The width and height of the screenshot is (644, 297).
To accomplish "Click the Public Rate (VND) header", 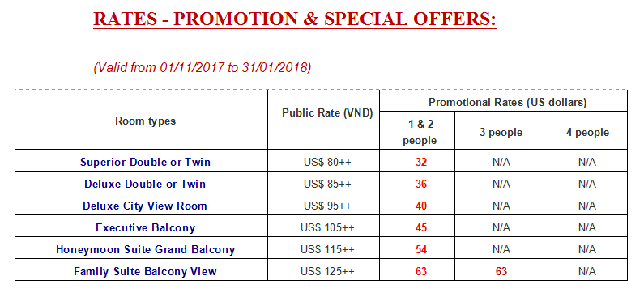I will point(327,113).
